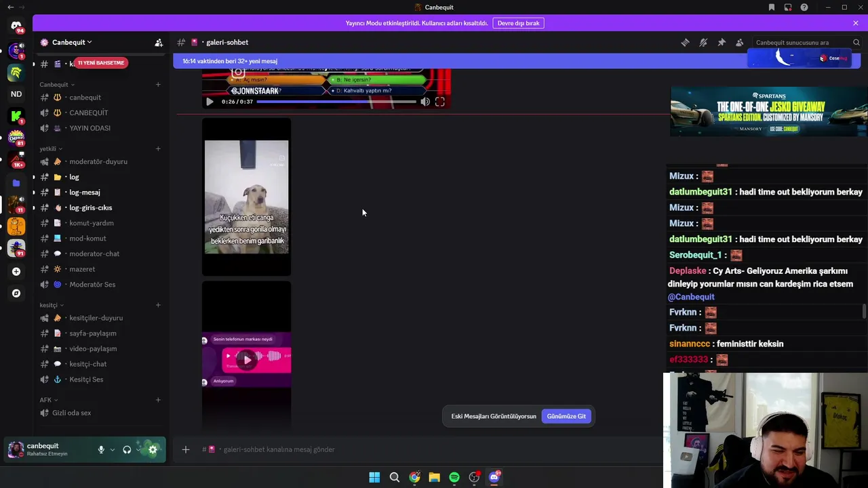Image resolution: width=868 pixels, height=488 pixels.
Task: Open File Explorer from the taskbar
Action: [x=434, y=477]
